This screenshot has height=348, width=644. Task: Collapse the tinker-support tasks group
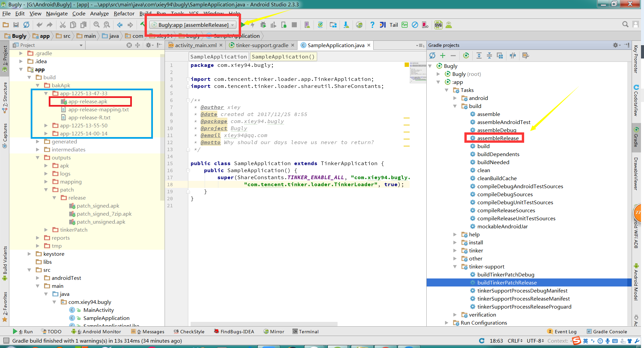(x=455, y=267)
